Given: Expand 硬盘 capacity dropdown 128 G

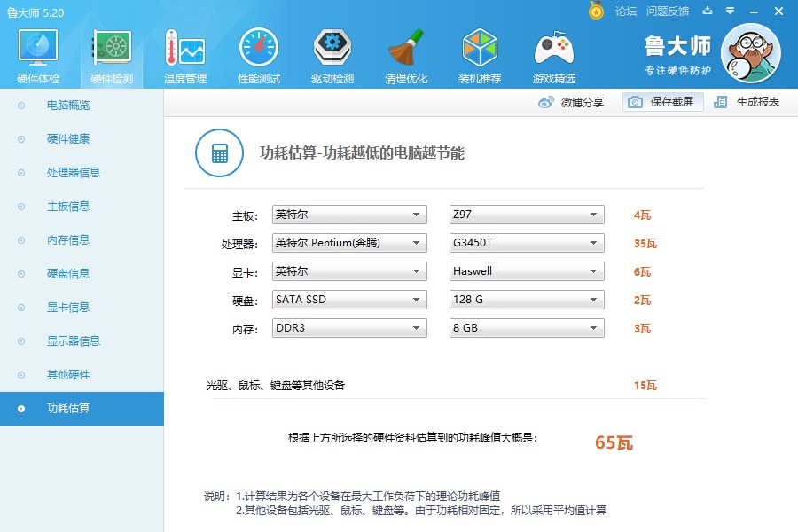Looking at the screenshot, I should [527, 300].
